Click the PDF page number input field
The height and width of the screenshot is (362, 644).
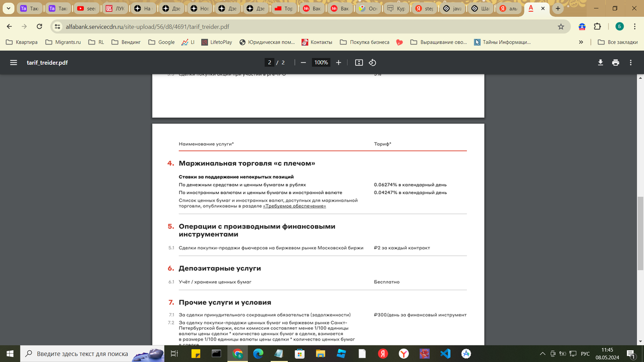pos(269,62)
